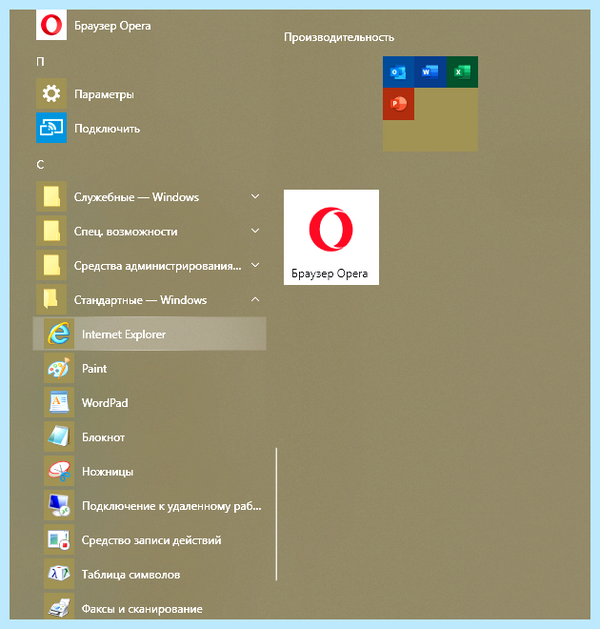Open the Параметры gear icon
The width and height of the screenshot is (600, 629).
click(51, 94)
